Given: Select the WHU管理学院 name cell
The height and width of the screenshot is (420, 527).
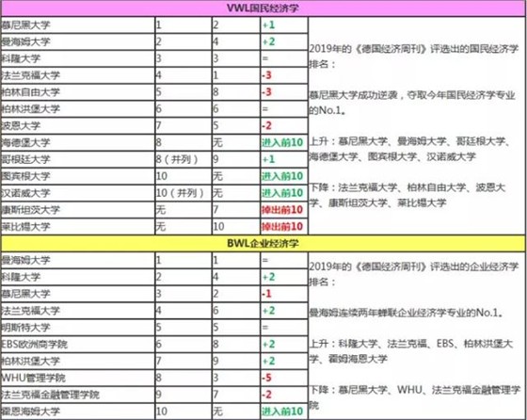Looking at the screenshot, I should point(78,378).
